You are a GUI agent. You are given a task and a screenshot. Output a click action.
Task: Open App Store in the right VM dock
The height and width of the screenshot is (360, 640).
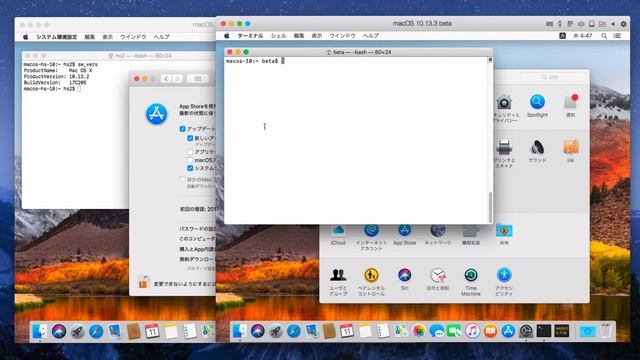point(508,331)
